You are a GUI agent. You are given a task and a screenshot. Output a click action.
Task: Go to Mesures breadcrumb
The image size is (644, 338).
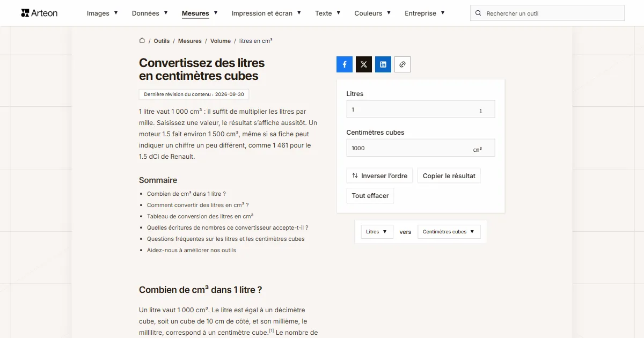pyautogui.click(x=190, y=41)
